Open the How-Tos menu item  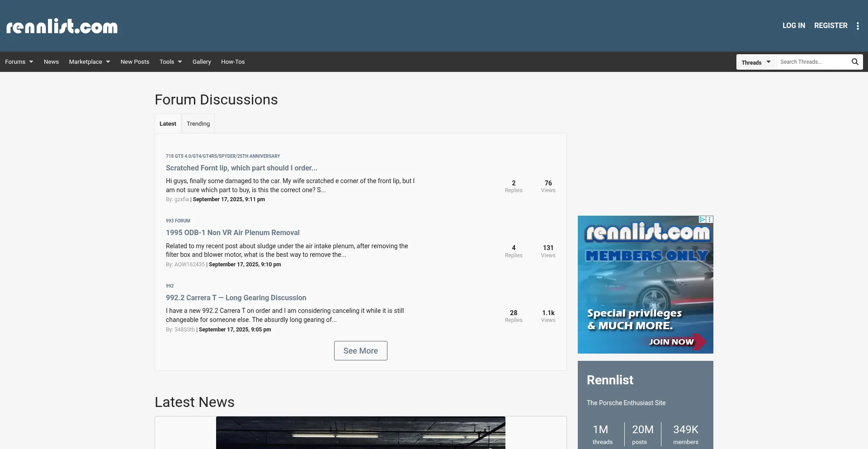point(233,62)
